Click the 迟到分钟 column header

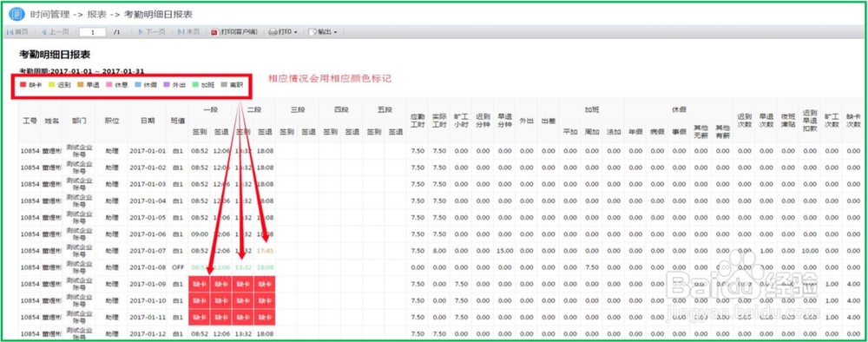pyautogui.click(x=483, y=120)
